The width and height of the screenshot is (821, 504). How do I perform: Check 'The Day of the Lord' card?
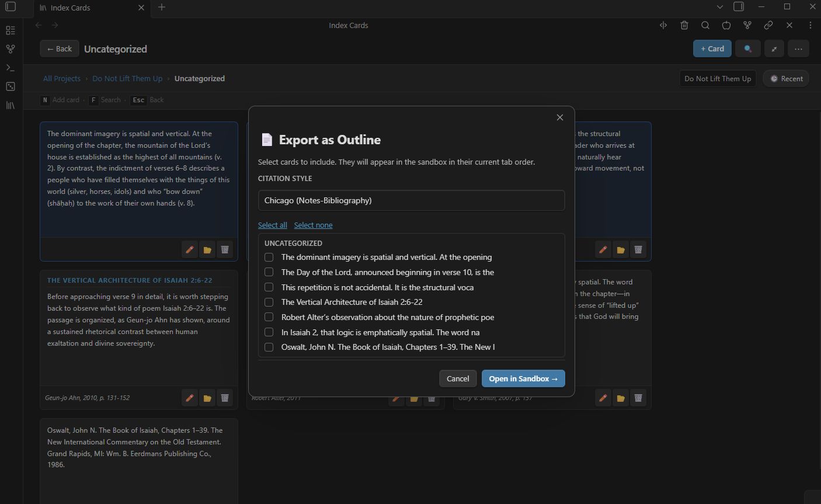pos(269,272)
